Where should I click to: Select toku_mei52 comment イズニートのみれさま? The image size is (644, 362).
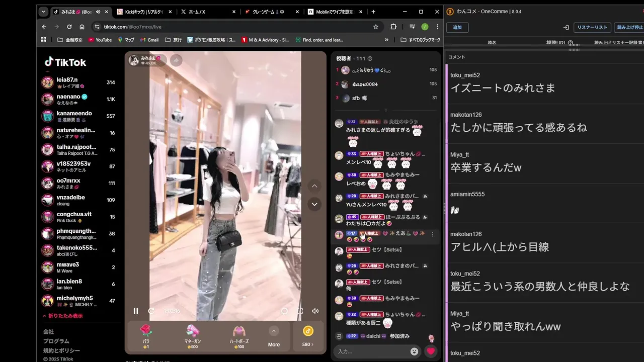tap(545, 83)
